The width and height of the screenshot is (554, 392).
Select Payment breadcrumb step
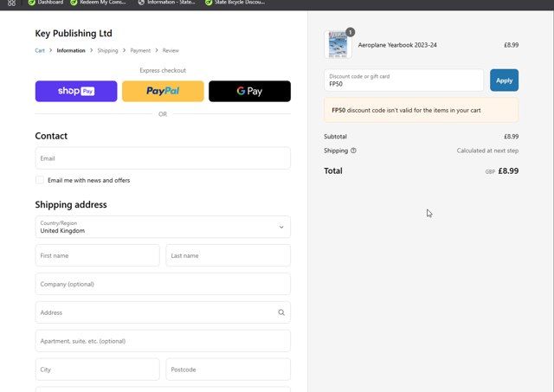[x=140, y=50]
